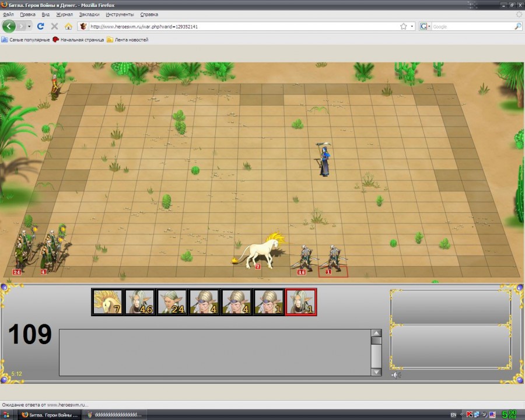Click the swordsman stack labeled 16

click(x=305, y=258)
